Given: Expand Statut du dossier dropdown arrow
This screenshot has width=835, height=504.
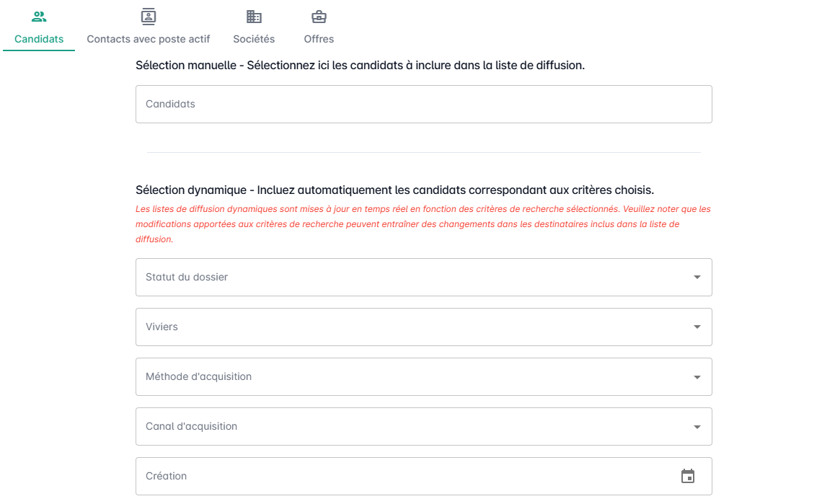Looking at the screenshot, I should point(697,278).
